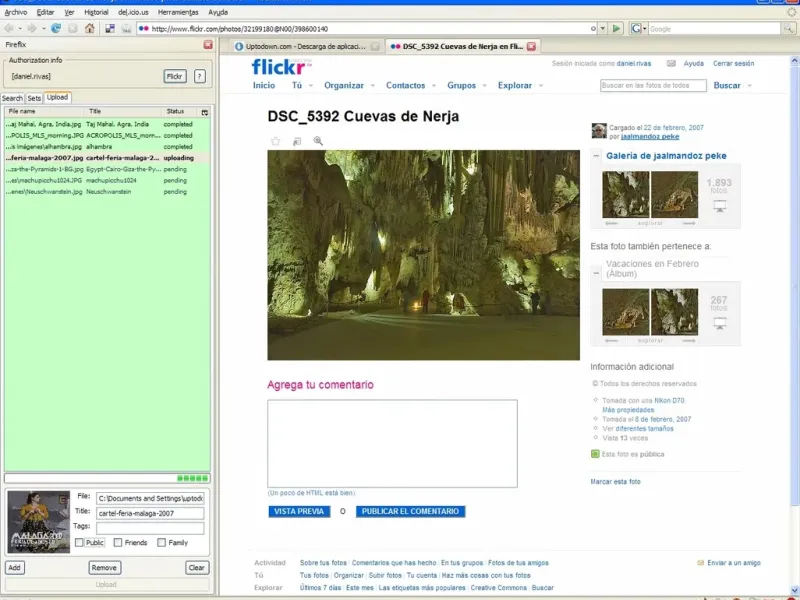Open the Forward button history dropdown
Viewport: 800px width, 600px height.
(x=44, y=29)
